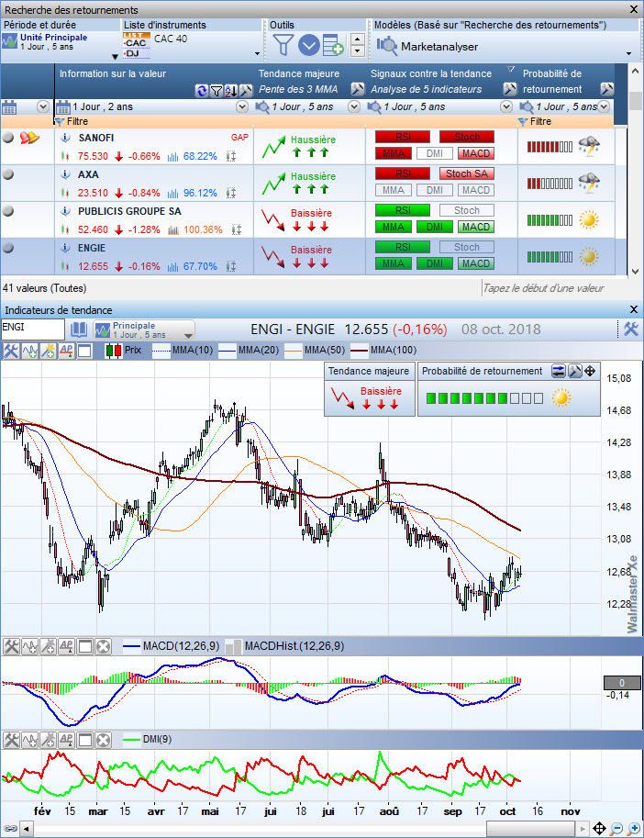This screenshot has height=838, width=644.
Task: Open the Marketanalyser models dropdown
Action: 628,53
